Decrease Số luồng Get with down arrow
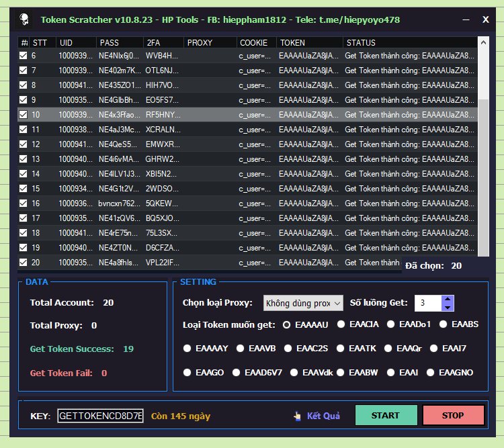504x448 pixels. point(448,308)
